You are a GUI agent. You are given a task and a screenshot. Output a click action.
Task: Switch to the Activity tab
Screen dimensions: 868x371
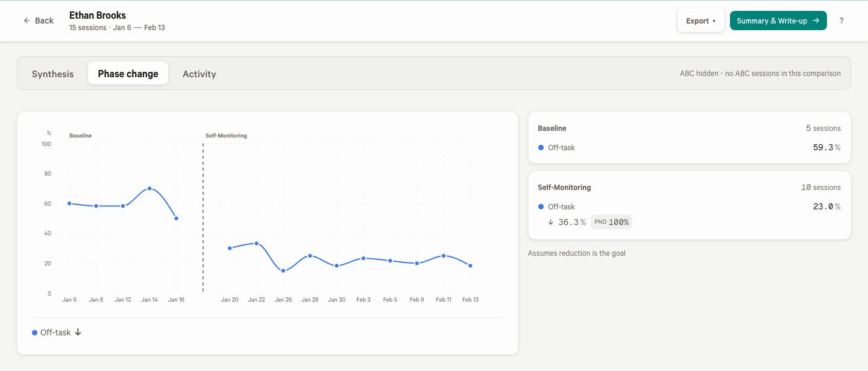click(200, 74)
